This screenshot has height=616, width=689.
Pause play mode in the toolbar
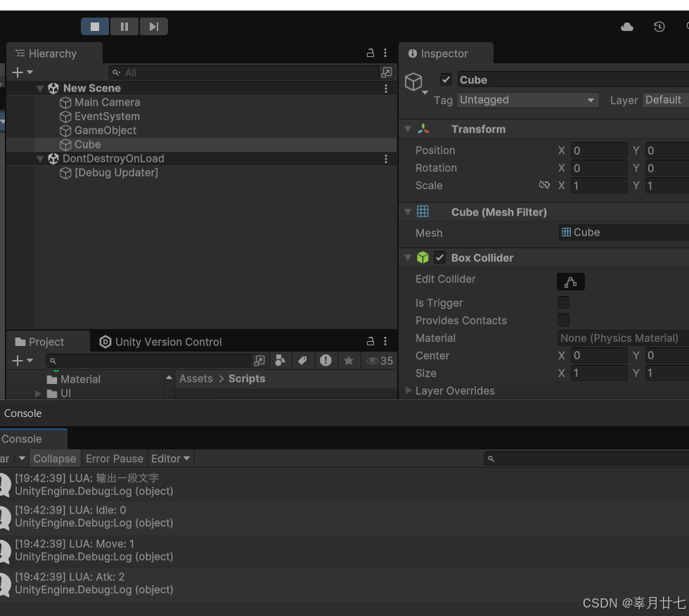[124, 26]
